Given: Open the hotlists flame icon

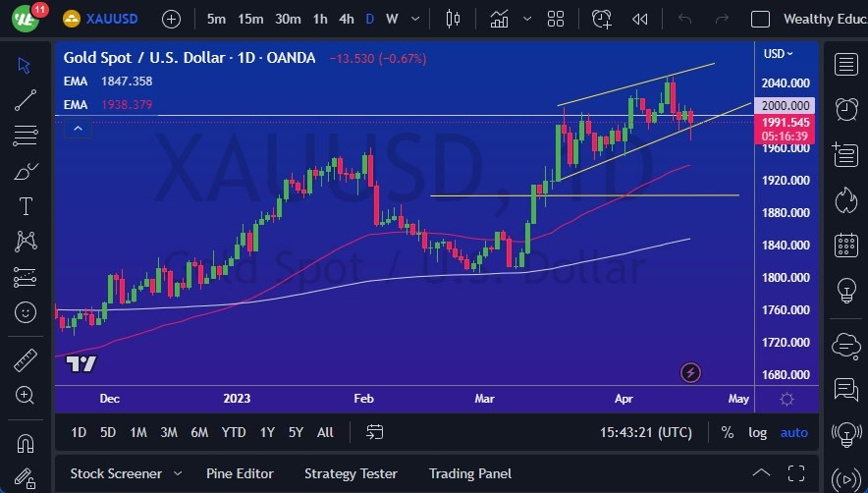Looking at the screenshot, I should (x=845, y=200).
